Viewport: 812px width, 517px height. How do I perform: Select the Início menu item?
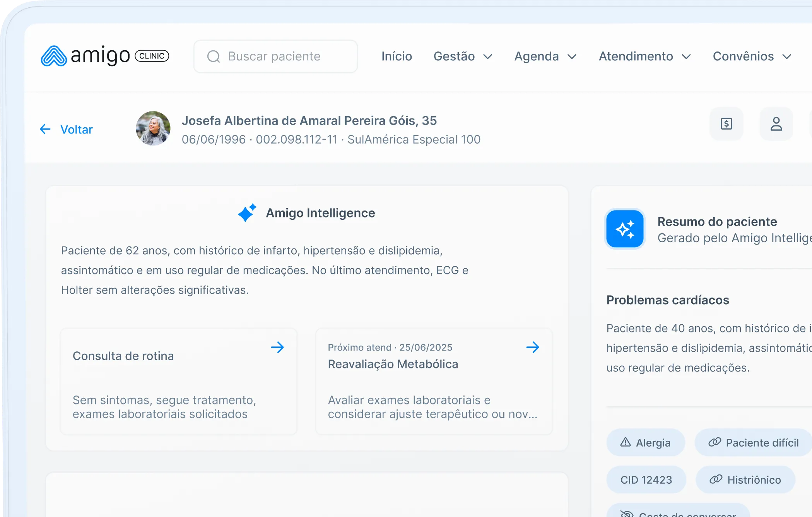click(396, 56)
